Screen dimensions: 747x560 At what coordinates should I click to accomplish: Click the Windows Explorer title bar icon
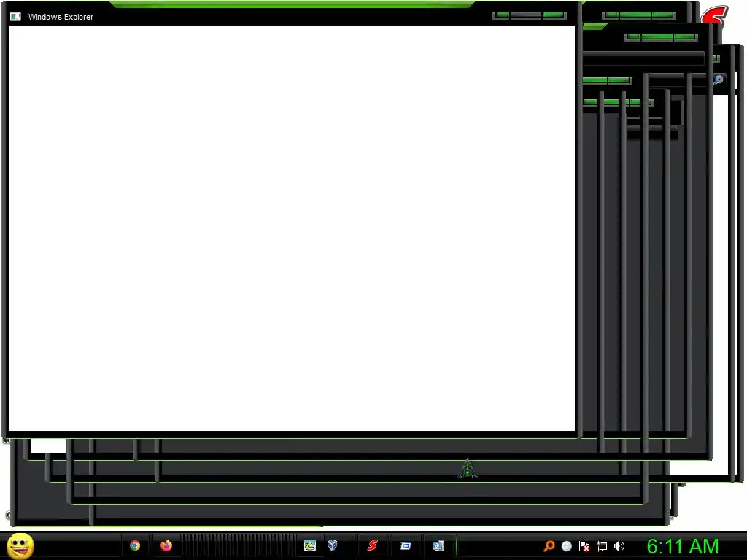(x=16, y=17)
